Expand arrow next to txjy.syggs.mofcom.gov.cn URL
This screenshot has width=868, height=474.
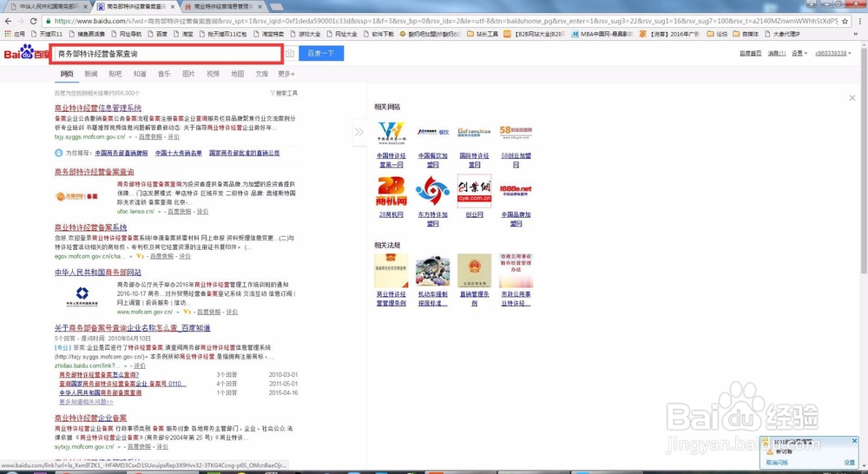coord(131,137)
